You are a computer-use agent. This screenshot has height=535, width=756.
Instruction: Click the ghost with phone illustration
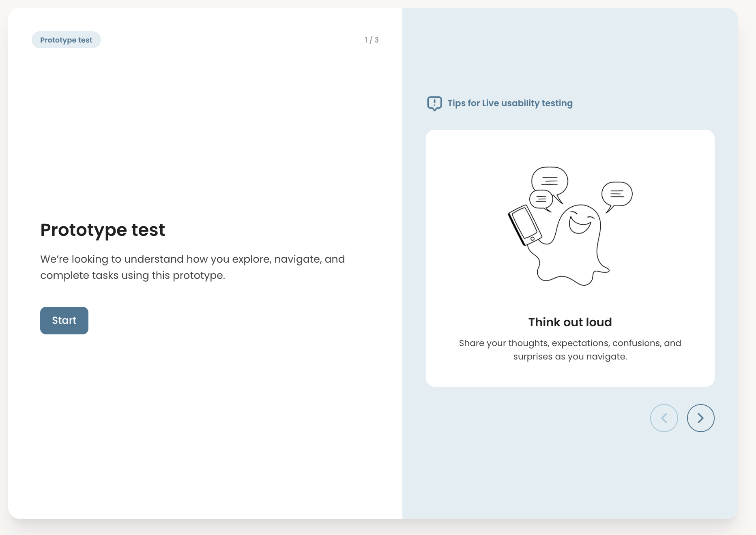tap(570, 226)
